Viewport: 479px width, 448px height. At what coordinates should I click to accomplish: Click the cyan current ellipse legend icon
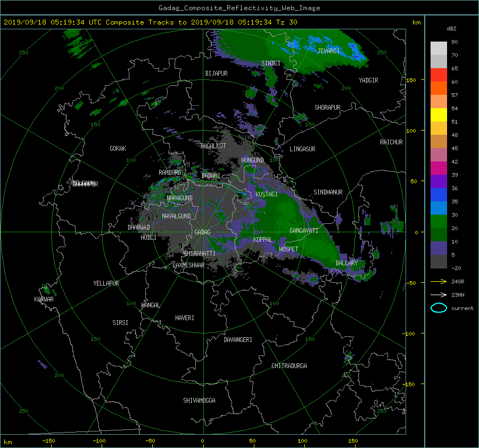pyautogui.click(x=439, y=308)
